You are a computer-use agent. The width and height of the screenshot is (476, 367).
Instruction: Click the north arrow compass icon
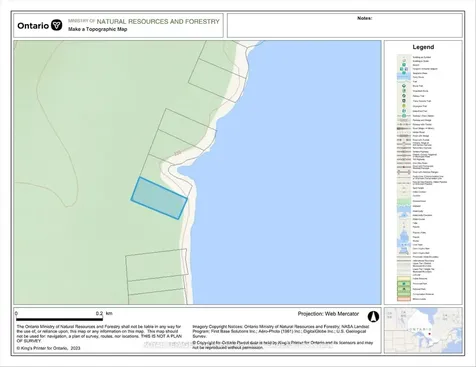[373, 316]
